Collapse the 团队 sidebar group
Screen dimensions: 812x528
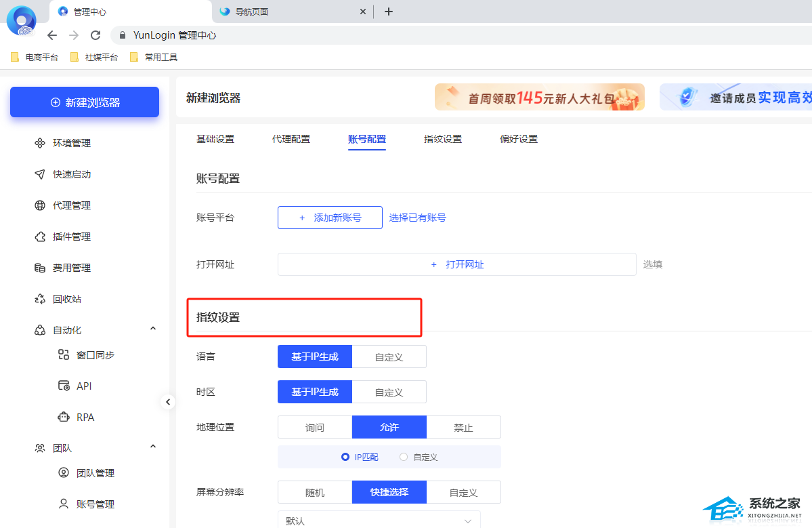pos(153,447)
